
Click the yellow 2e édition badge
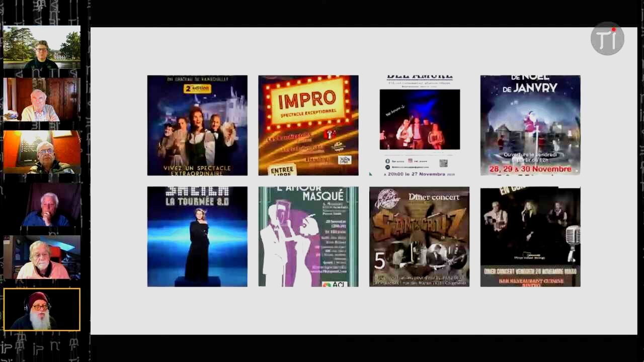197,88
